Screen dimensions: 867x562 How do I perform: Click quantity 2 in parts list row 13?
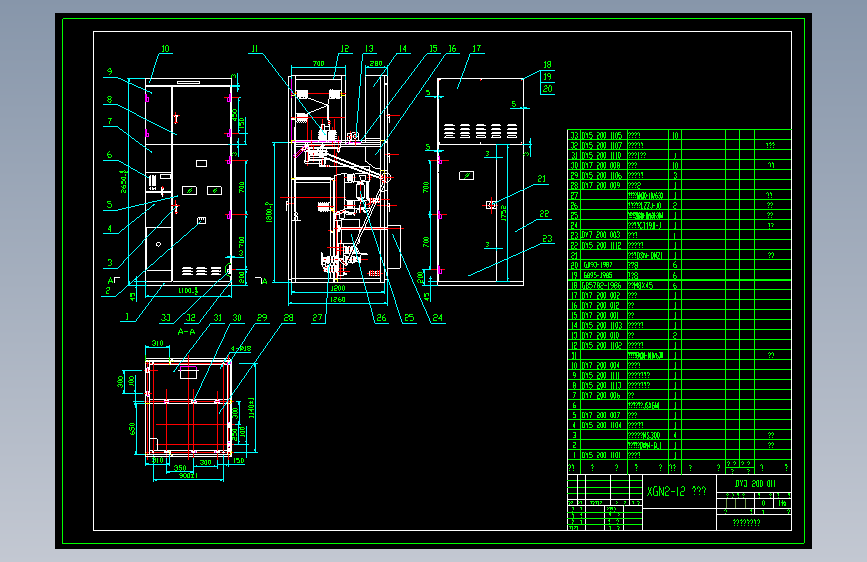pos(675,335)
